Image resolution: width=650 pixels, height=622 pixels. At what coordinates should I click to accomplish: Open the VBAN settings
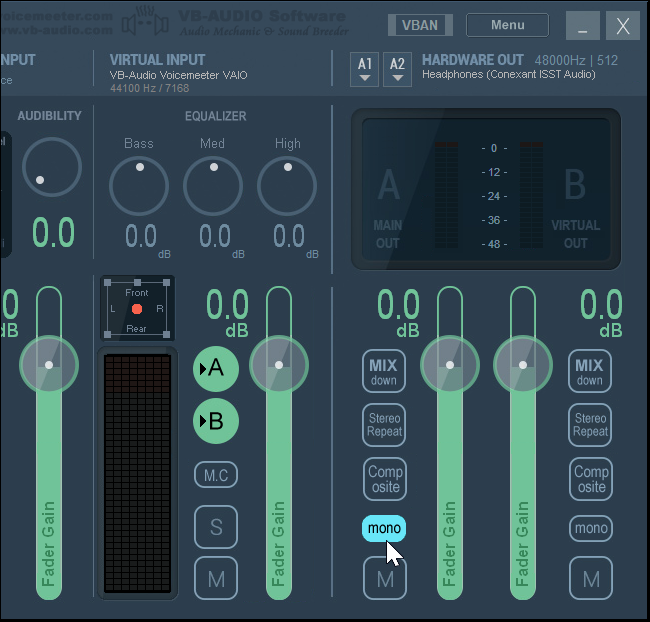420,25
